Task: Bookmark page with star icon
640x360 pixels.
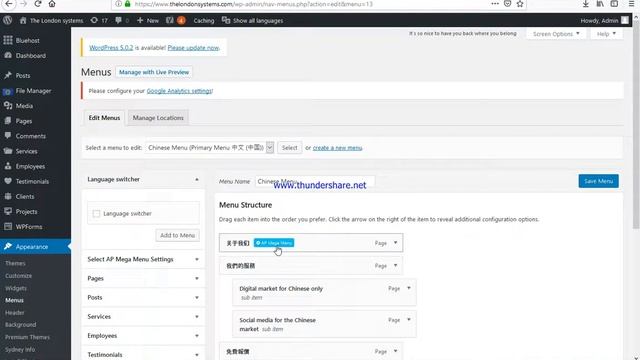Action: (520, 4)
